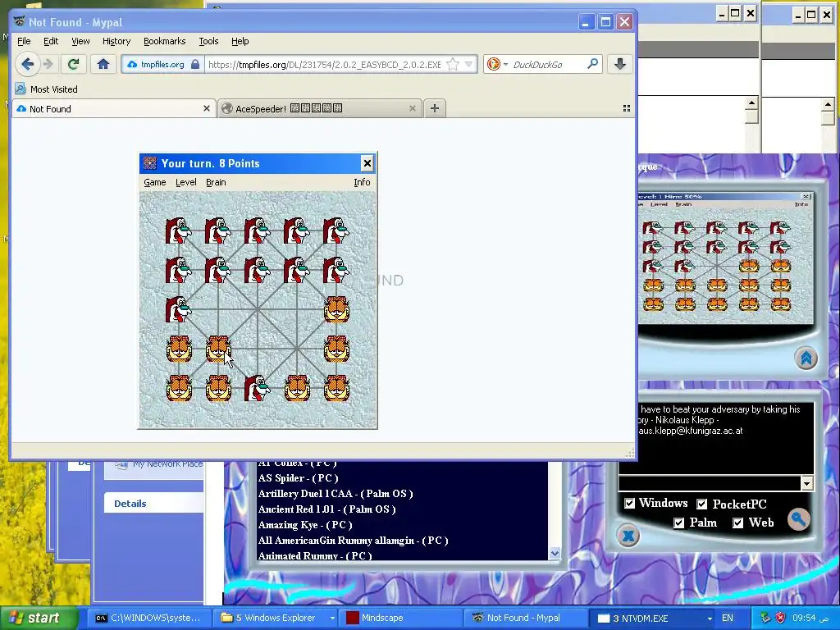The image size is (840, 630).
Task: Open the Help menu in Mypal
Action: pyautogui.click(x=240, y=41)
